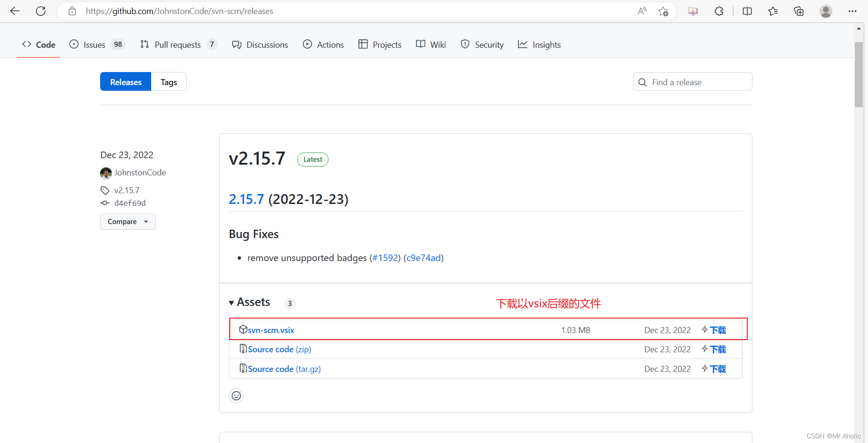Download Source code (tar.gz) link
The height and width of the screenshot is (443, 868).
tap(284, 369)
